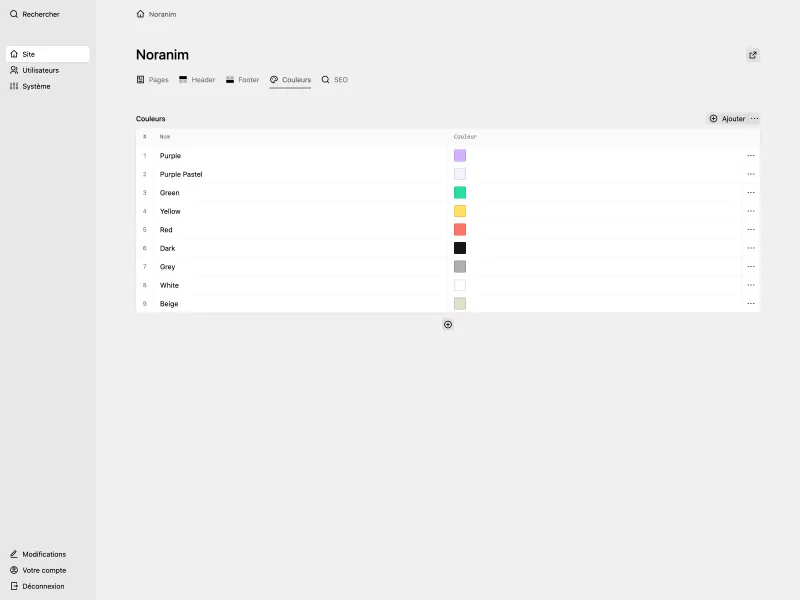
Task: Open the Footer section icon
Action: tap(229, 79)
